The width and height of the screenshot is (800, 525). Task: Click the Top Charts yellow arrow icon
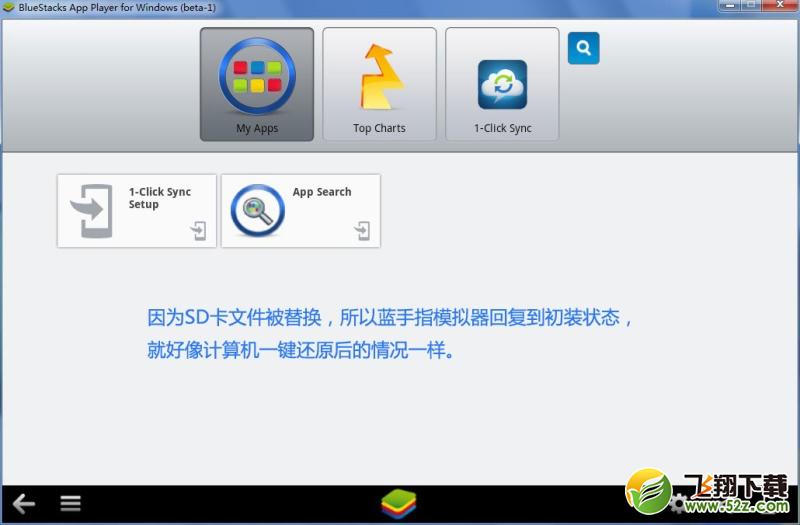coord(380,77)
